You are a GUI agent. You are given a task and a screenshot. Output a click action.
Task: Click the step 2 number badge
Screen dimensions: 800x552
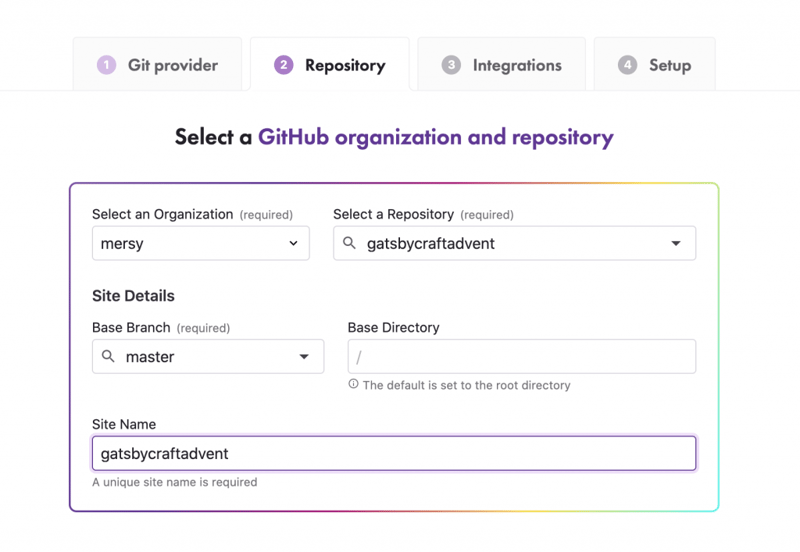click(284, 65)
